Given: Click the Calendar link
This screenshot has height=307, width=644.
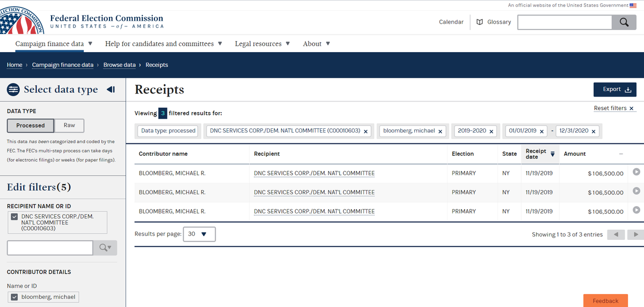Looking at the screenshot, I should pos(451,22).
